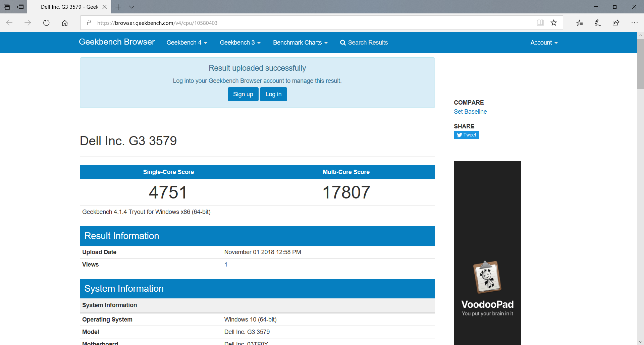Click Windows 10 (64-bit) value

click(250, 320)
